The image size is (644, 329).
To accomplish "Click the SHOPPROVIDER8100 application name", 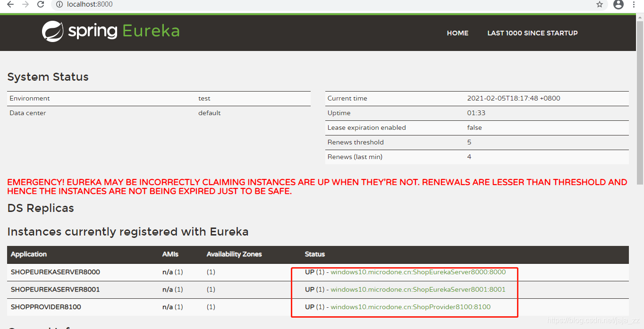I will (x=46, y=307).
